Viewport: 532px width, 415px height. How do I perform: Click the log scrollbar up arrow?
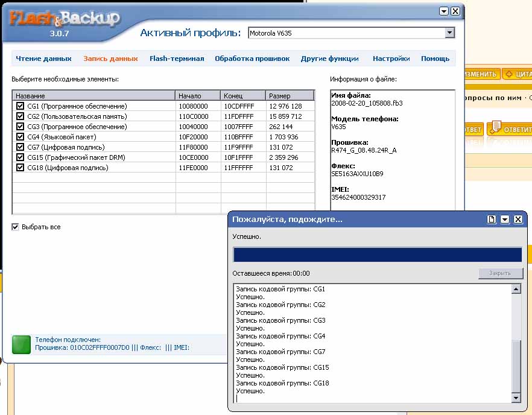coord(516,289)
